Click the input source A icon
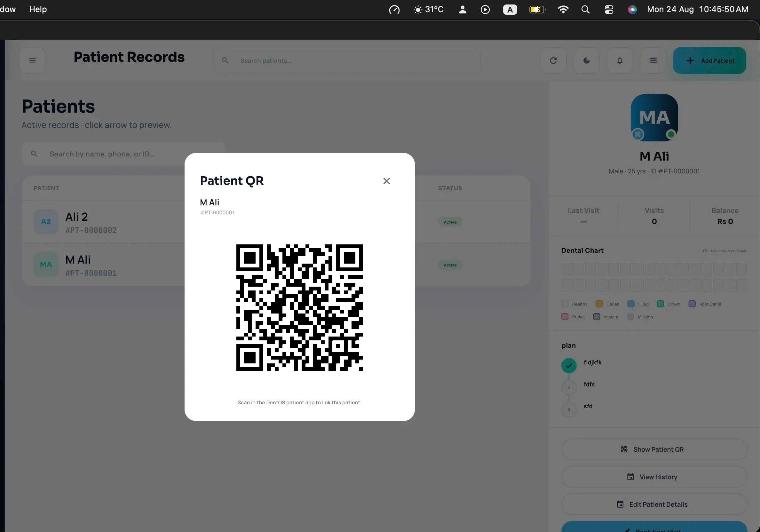The width and height of the screenshot is (760, 532). (510, 10)
